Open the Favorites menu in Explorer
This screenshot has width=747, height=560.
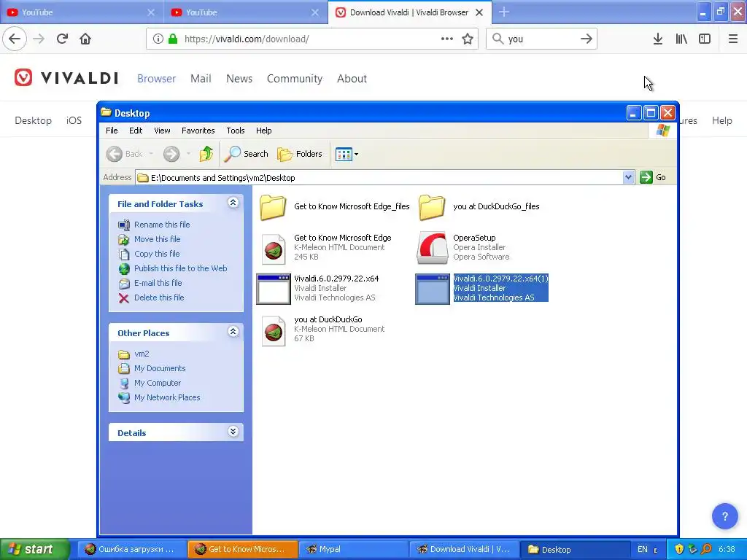(x=198, y=131)
